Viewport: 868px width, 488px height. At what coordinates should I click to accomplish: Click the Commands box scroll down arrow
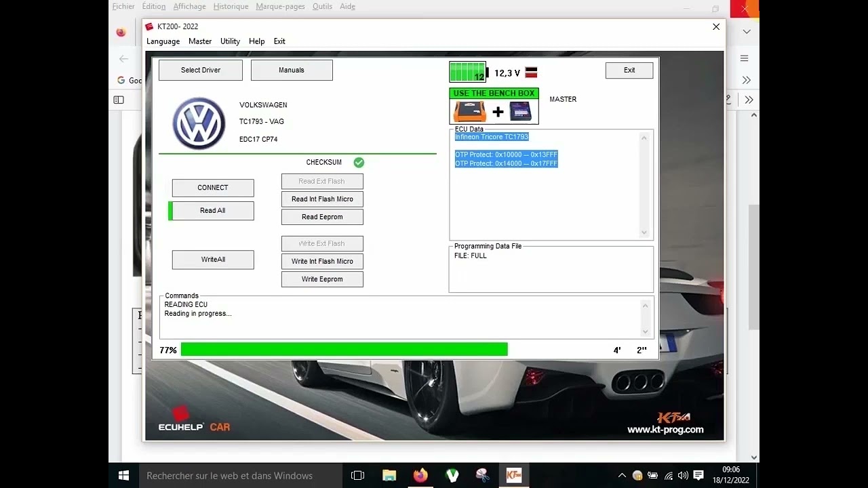(645, 331)
